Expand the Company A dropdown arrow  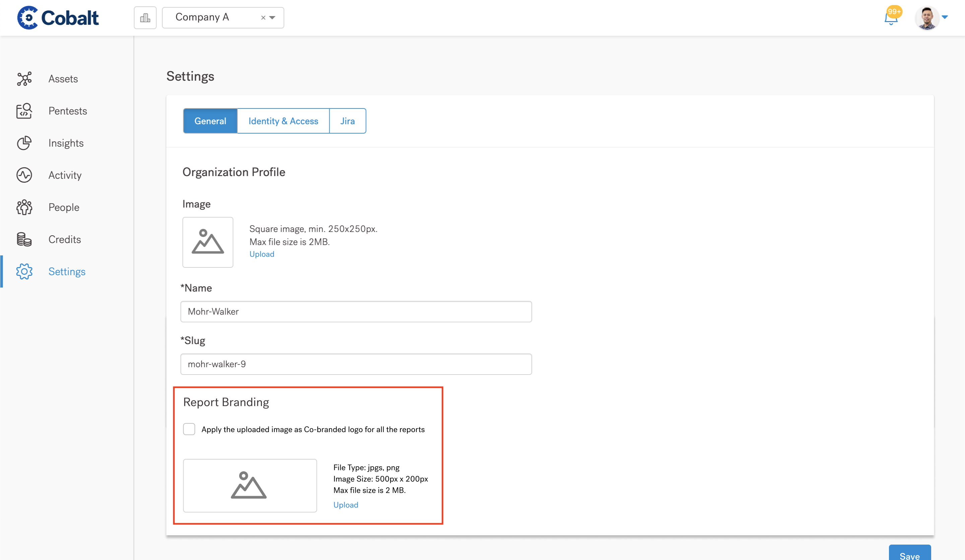273,18
